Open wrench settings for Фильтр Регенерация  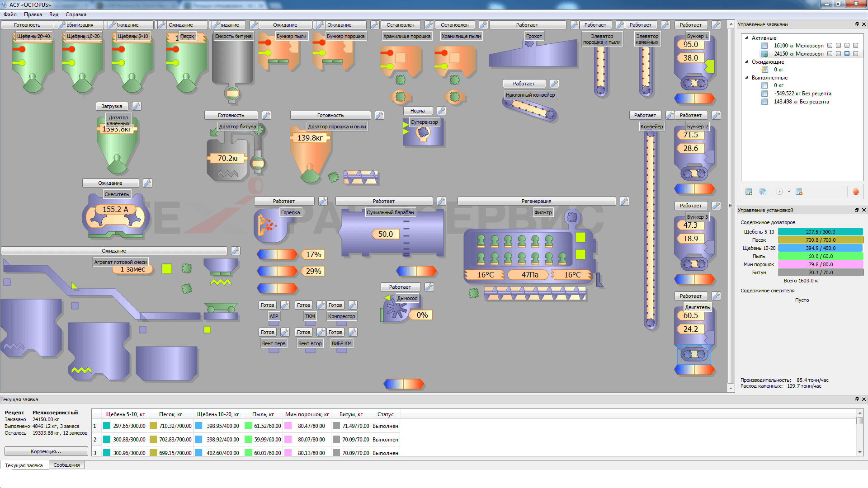[x=624, y=201]
